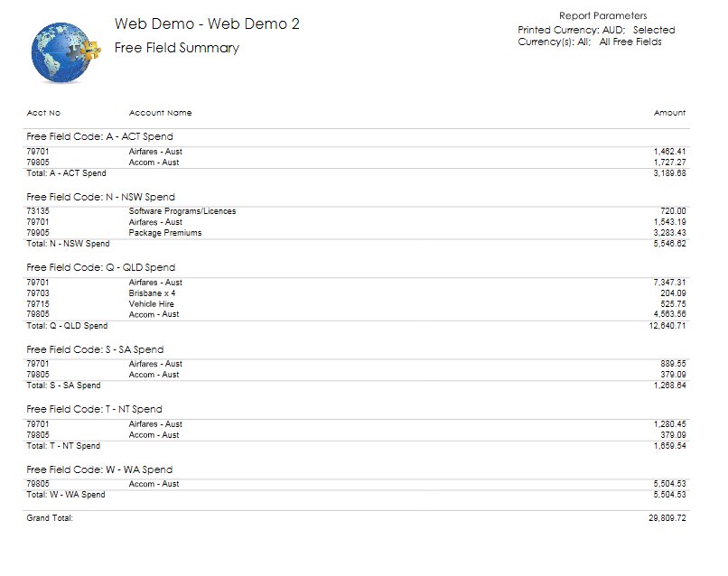Click the 'Total: W - WA Spend' label
This screenshot has width=728, height=576.
pos(66,495)
